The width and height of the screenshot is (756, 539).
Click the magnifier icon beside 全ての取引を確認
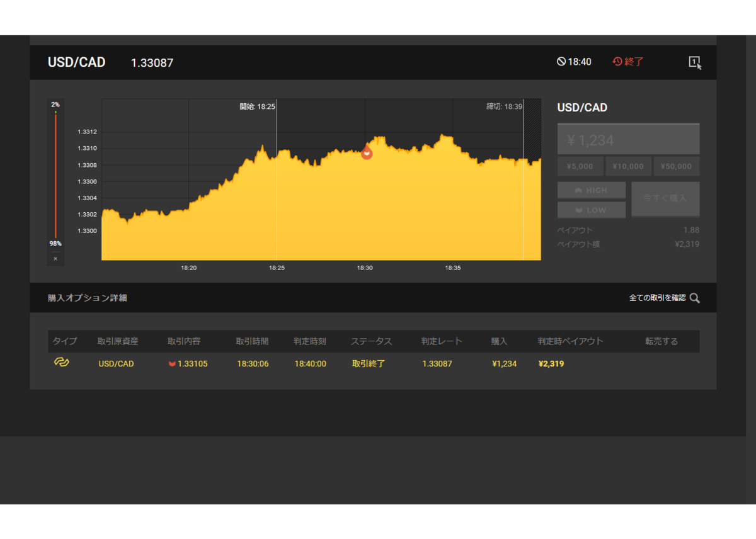point(695,298)
